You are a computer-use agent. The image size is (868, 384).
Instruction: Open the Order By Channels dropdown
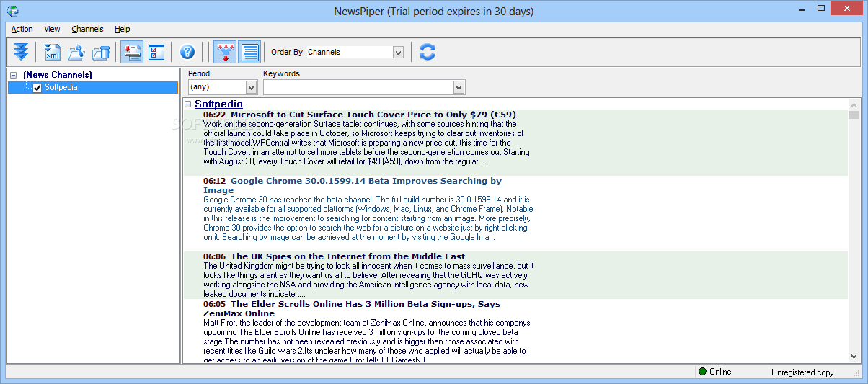[x=398, y=52]
